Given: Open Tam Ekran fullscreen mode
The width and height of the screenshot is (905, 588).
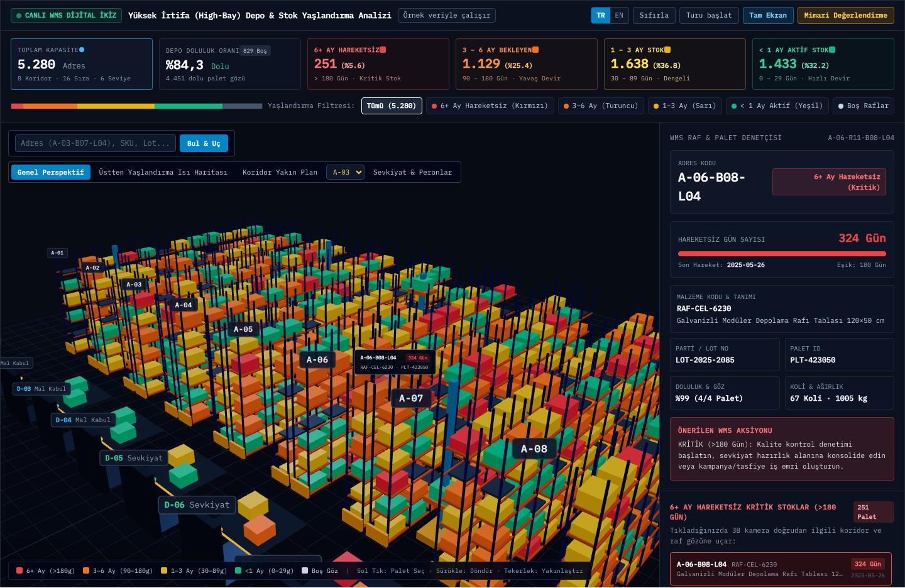Looking at the screenshot, I should point(768,15).
